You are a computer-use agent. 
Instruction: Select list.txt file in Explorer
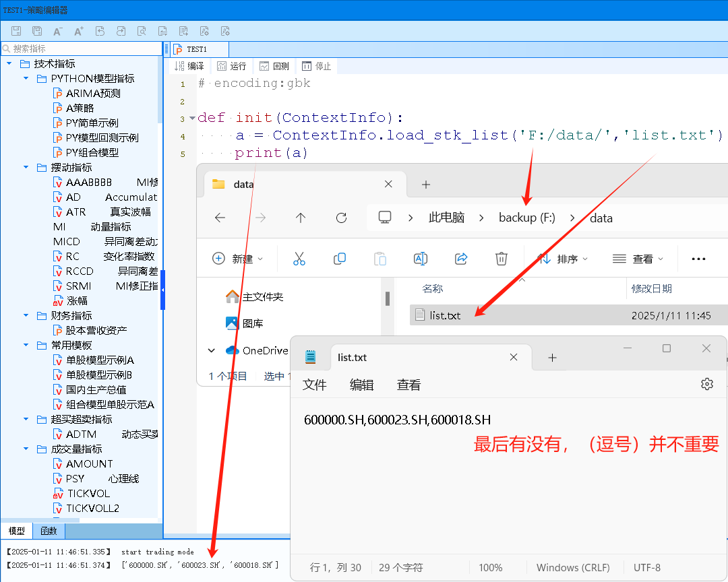click(x=569, y=315)
